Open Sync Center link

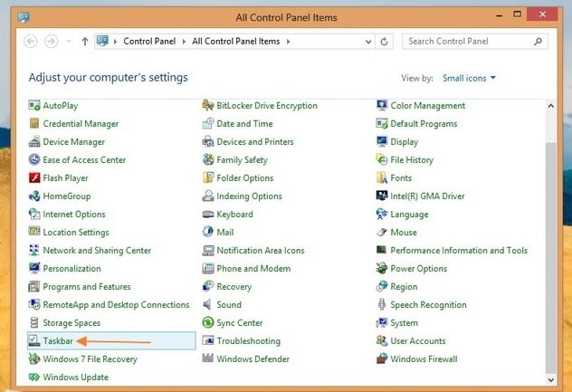[x=240, y=322]
